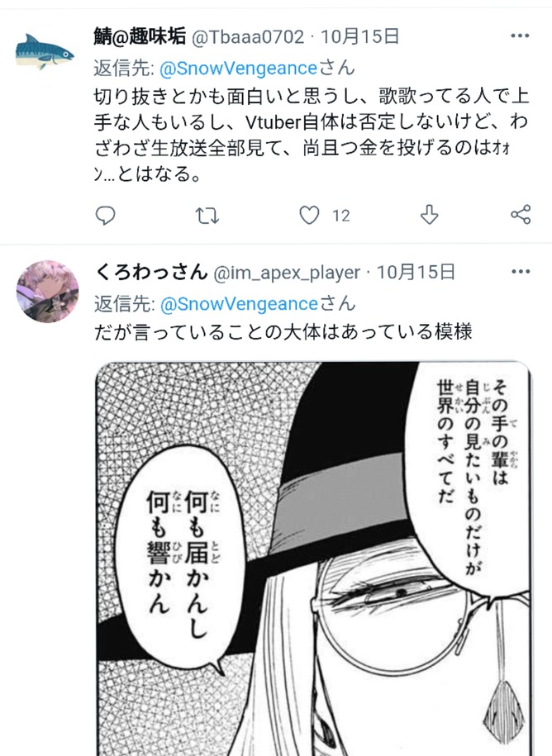
Task: Reply to the 鯖@趣味垢 tweet
Action: [105, 215]
